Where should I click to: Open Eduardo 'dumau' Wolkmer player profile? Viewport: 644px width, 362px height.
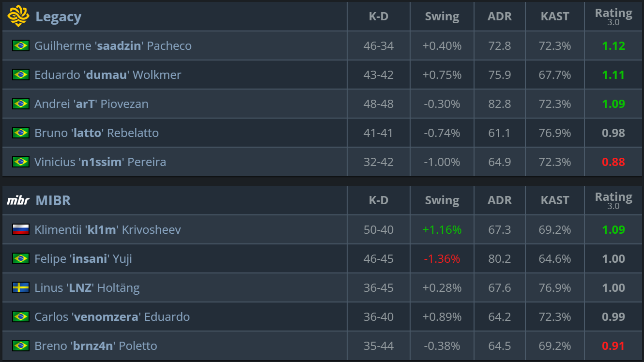[107, 75]
